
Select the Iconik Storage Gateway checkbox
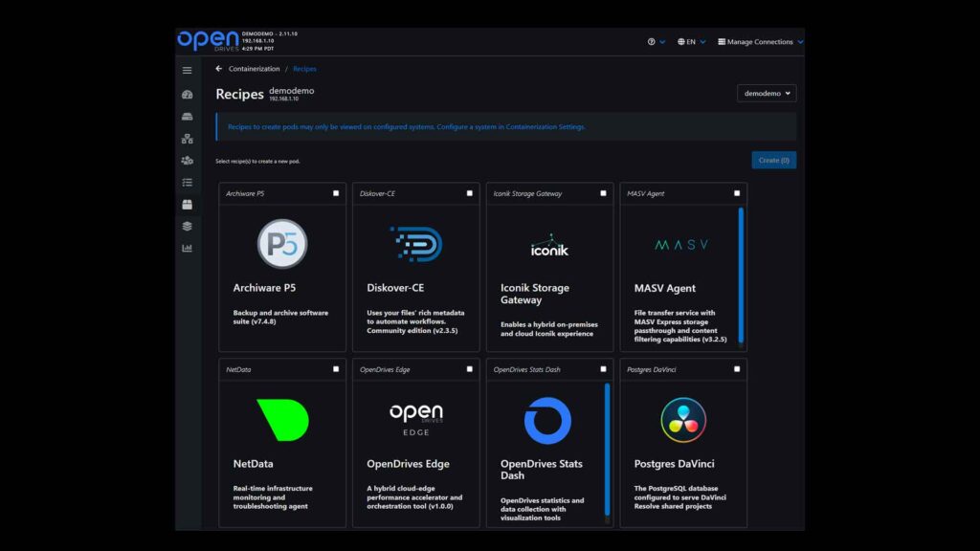(603, 193)
